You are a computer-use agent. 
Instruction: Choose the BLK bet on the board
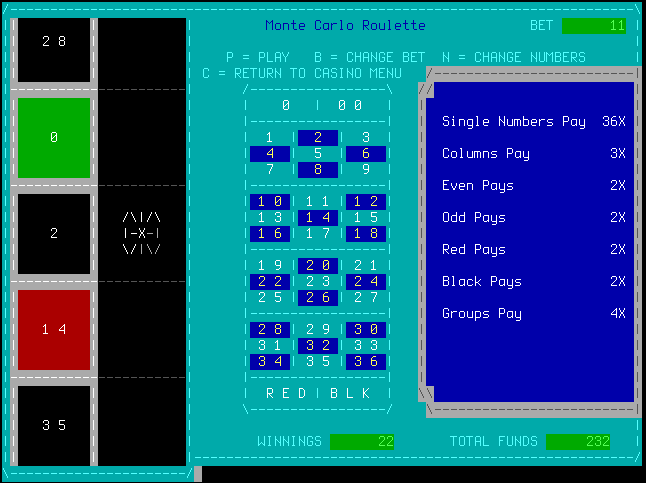[x=350, y=393]
